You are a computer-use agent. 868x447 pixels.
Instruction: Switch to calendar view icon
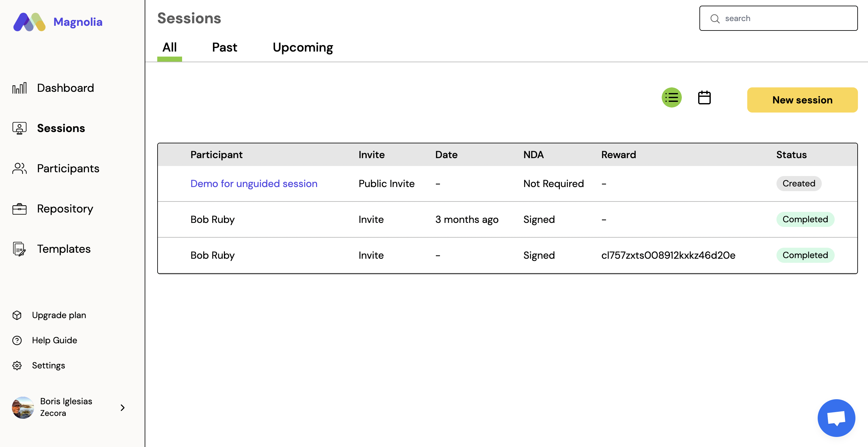(704, 98)
